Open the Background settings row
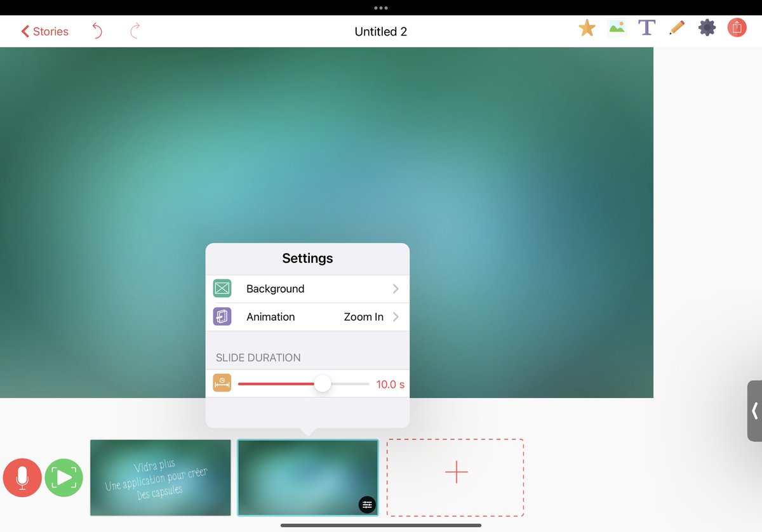The width and height of the screenshot is (762, 532). coord(307,289)
